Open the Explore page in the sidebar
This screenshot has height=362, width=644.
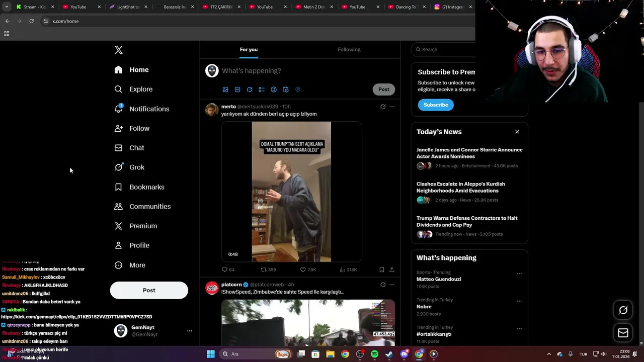pos(134,89)
